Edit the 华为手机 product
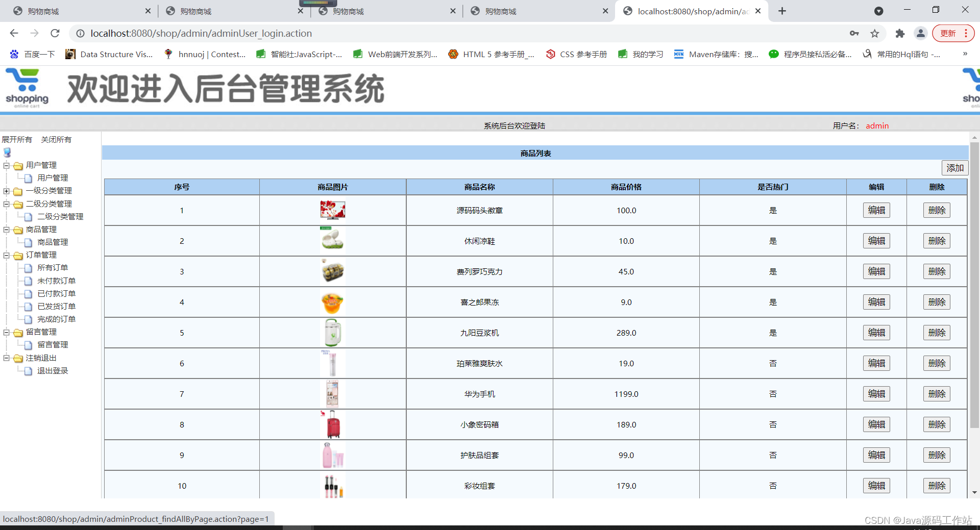980x530 pixels. pos(876,394)
